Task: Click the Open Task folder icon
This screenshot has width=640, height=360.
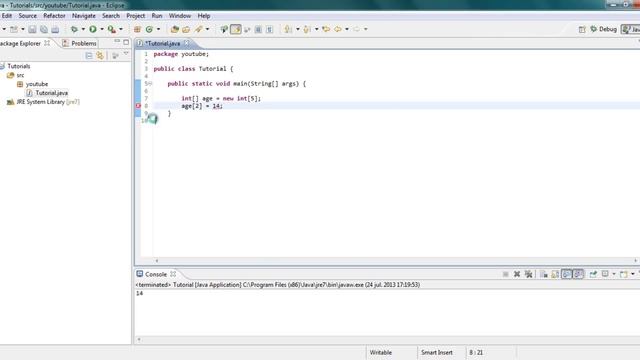Action: 186,29
